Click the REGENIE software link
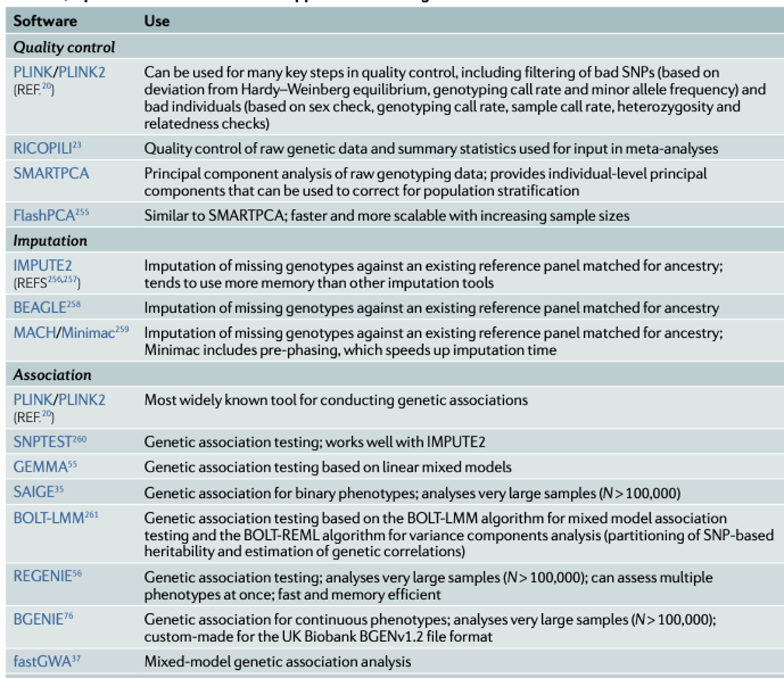 pos(43,576)
